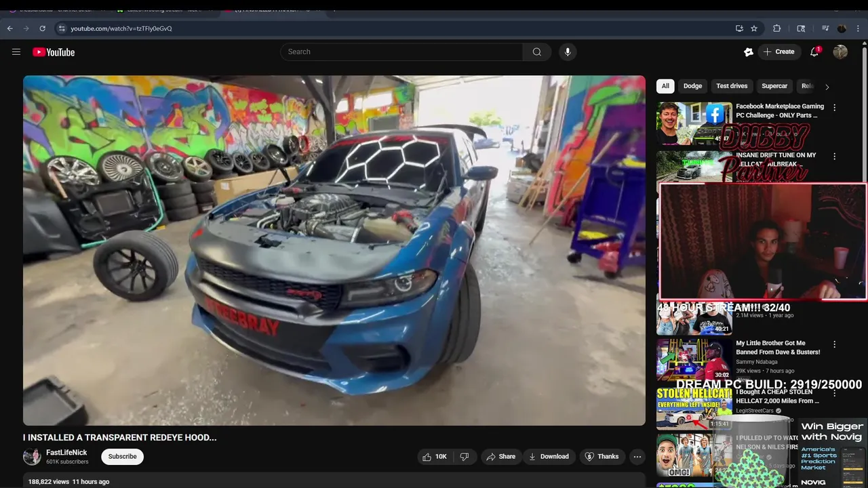Open the Chrome profile picture
Image resolution: width=868 pixels, height=488 pixels.
[842, 28]
